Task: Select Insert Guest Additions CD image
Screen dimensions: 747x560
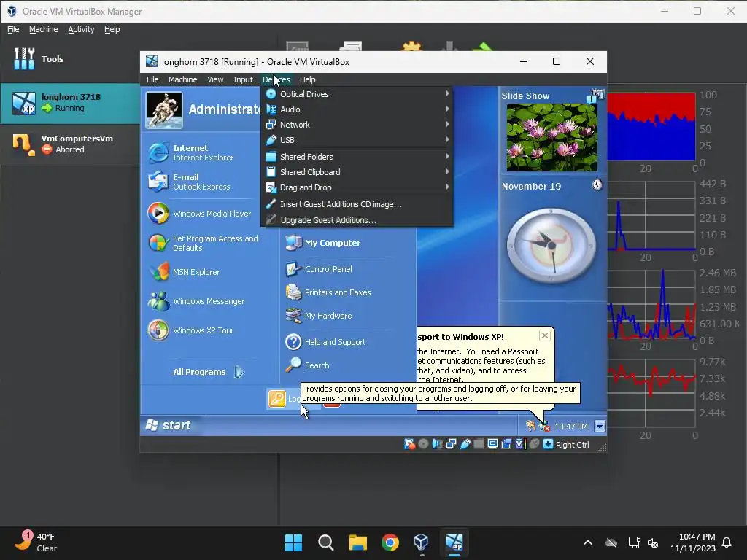Action: click(x=357, y=204)
